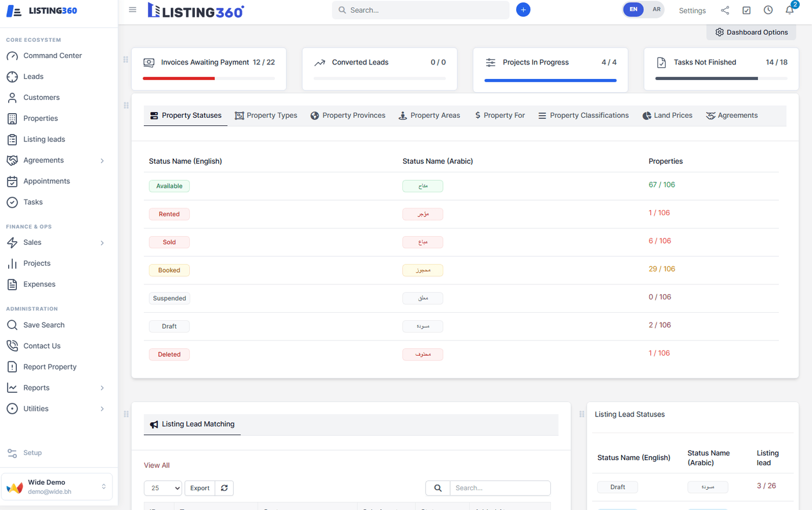Click the hamburger menu icon
Screen dimensions: 812x510
coord(133,10)
